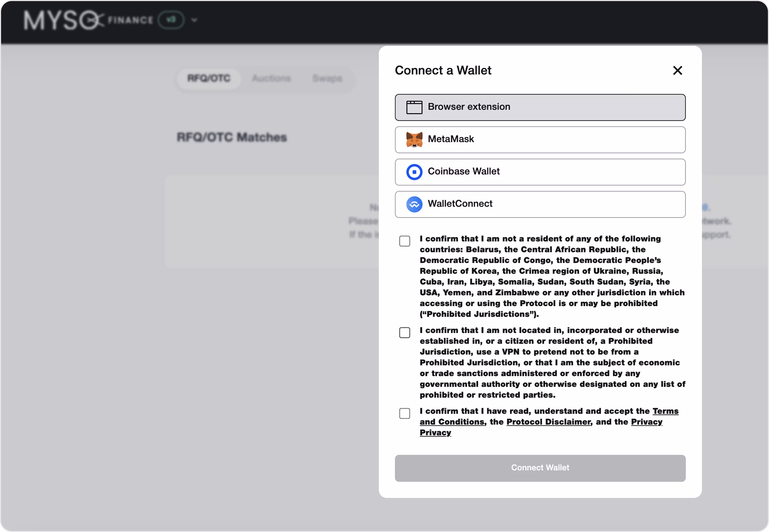The width and height of the screenshot is (769, 532).
Task: Switch to the Auctions tab
Action: [271, 79]
